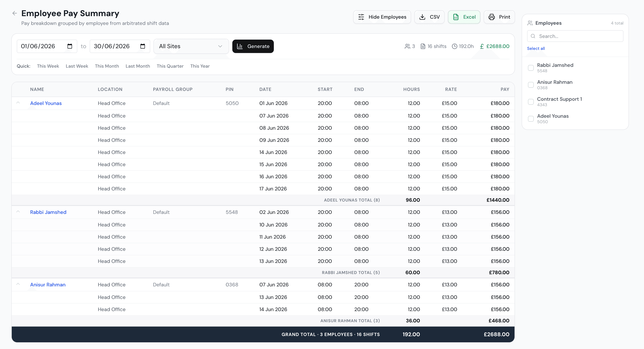Click the 96.00 hours total for Adeel Younas
Screen dimensions: 644x349
coord(413,200)
